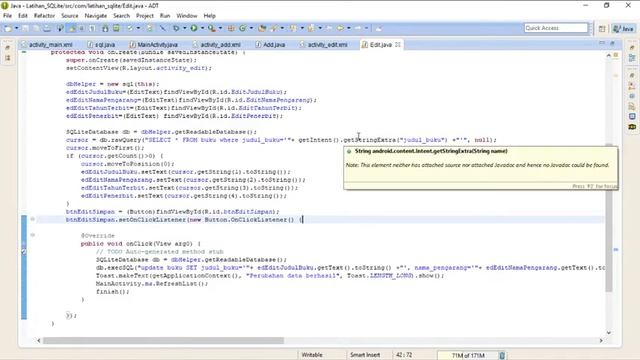Click the cursor.moveToFirst(); code line
Screen dimensions: 640x360
[105, 148]
